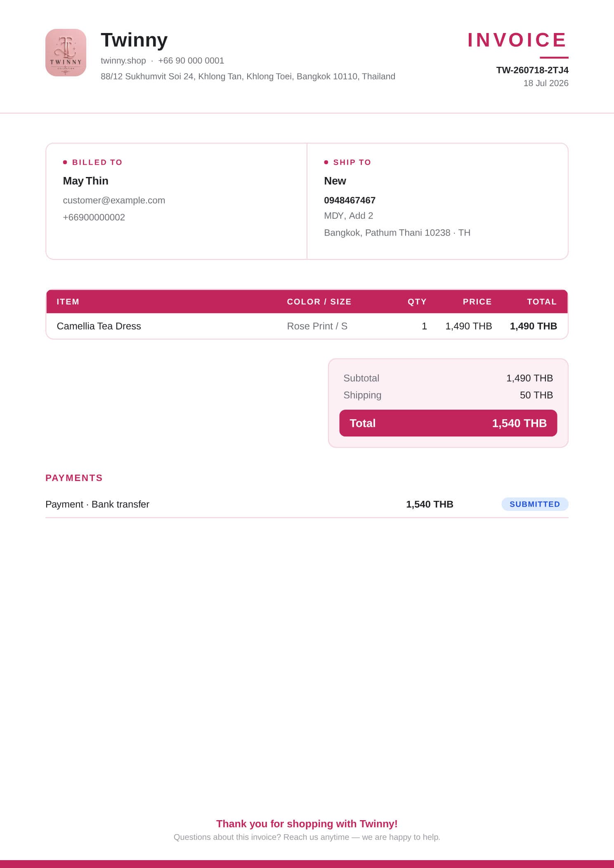Click the billed customer name May Thin

click(86, 181)
